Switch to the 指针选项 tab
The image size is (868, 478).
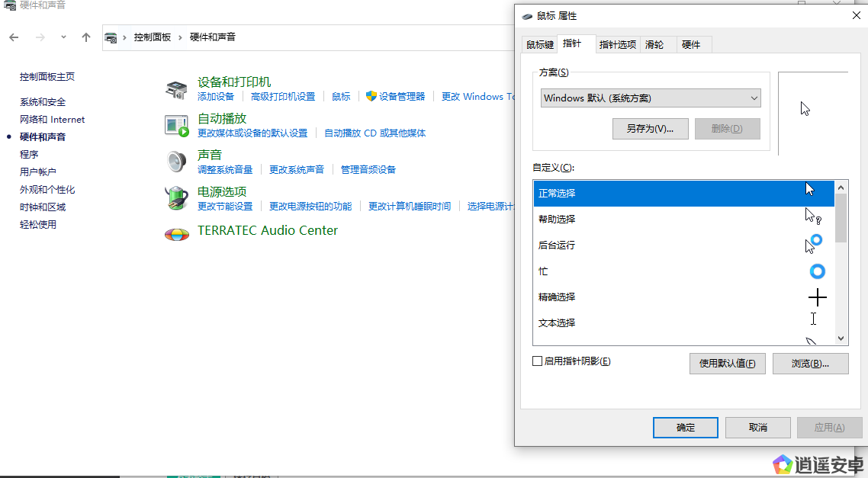point(617,45)
